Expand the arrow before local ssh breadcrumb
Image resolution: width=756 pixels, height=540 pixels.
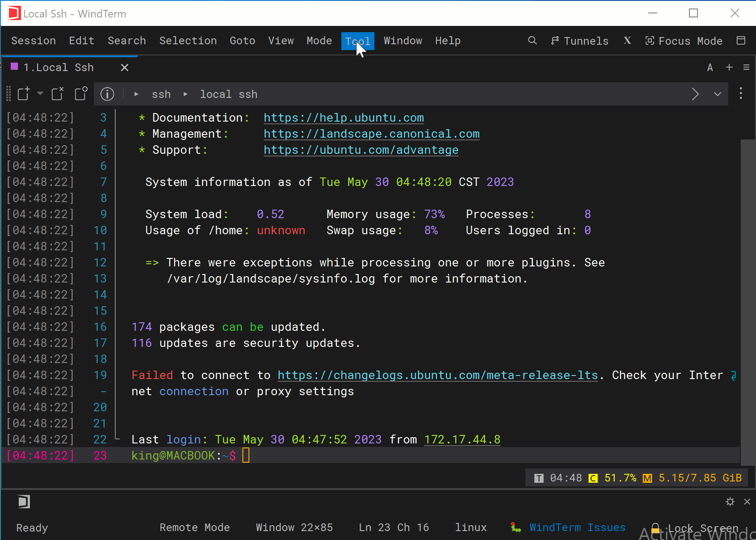[x=185, y=94]
